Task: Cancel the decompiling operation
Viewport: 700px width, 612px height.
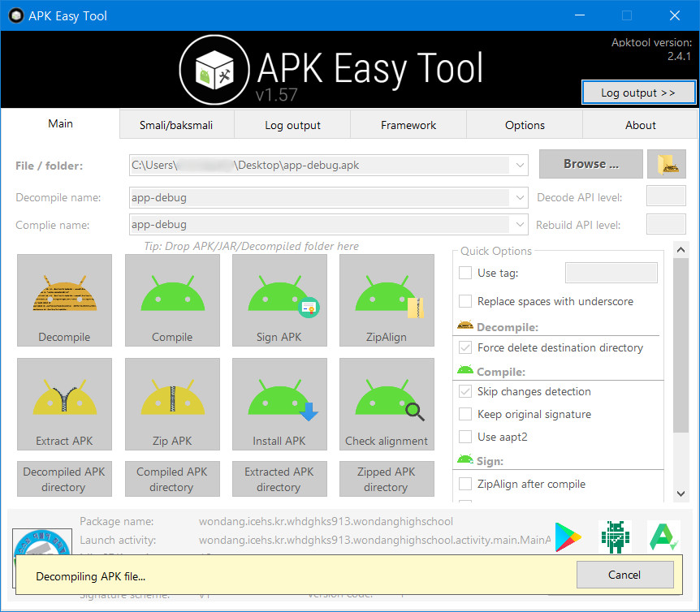Action: (625, 575)
